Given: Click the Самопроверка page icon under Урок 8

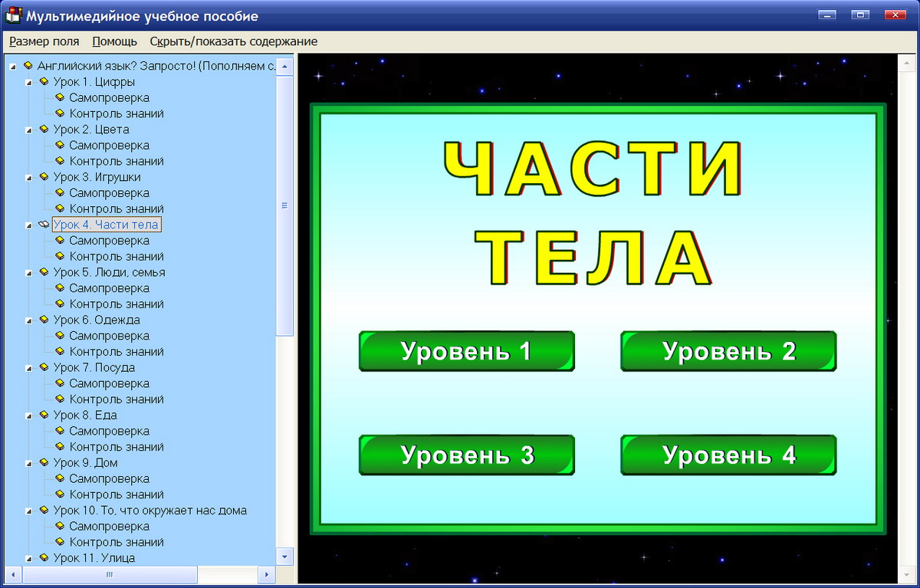Looking at the screenshot, I should (x=60, y=431).
